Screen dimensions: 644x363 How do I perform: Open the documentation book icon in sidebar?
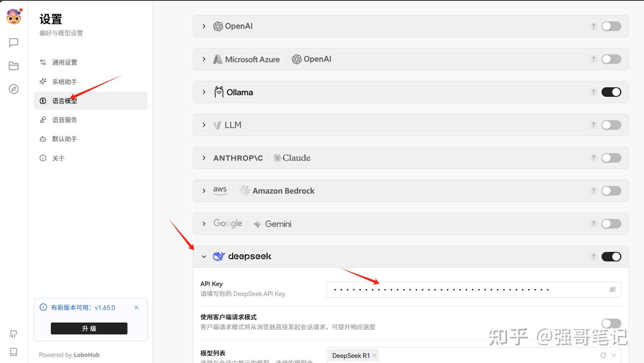pyautogui.click(x=13, y=352)
